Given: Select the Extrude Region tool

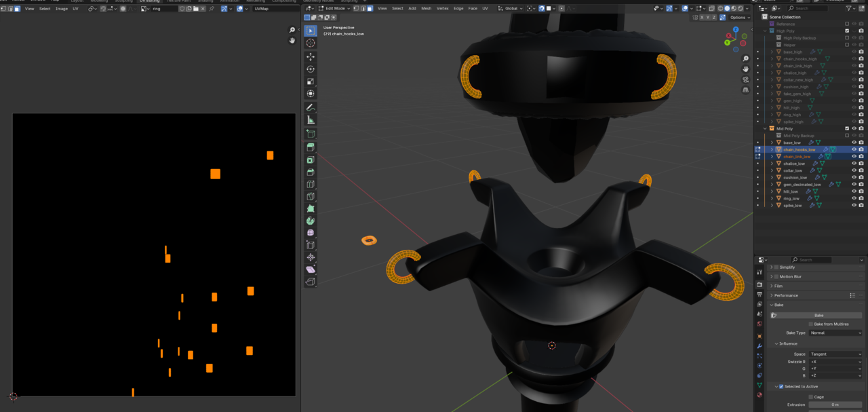Looking at the screenshot, I should pos(311,147).
